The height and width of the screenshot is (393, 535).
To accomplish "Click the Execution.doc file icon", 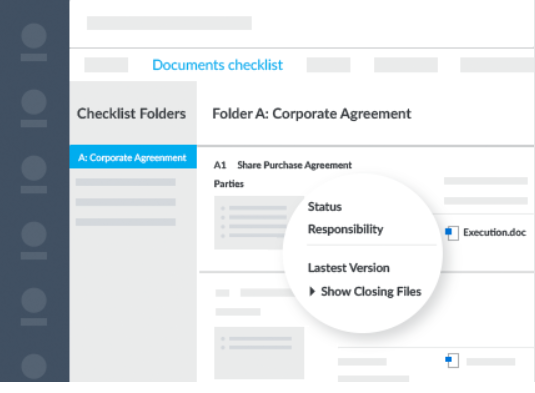I will 452,233.
